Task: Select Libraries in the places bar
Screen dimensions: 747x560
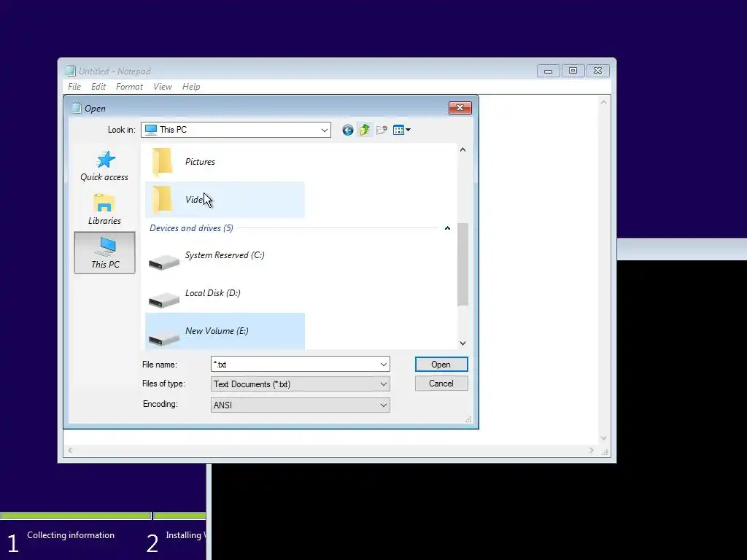Action: 104,209
